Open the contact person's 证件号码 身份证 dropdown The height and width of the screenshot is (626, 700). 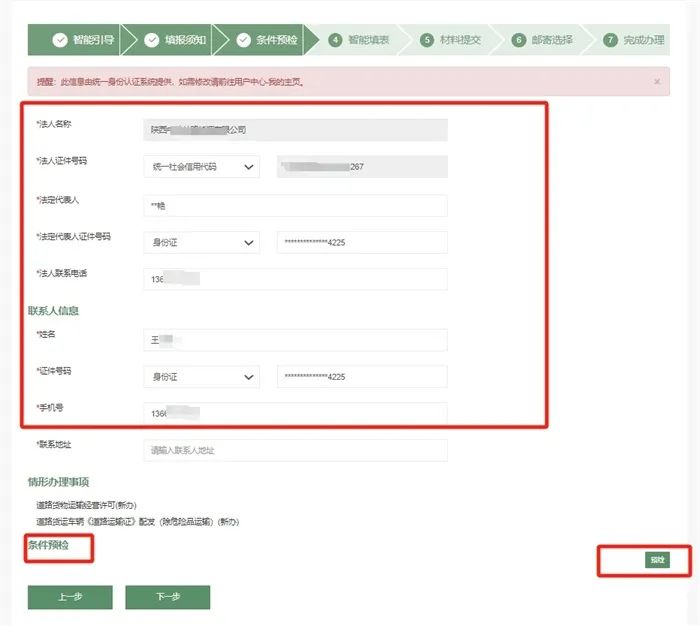201,377
